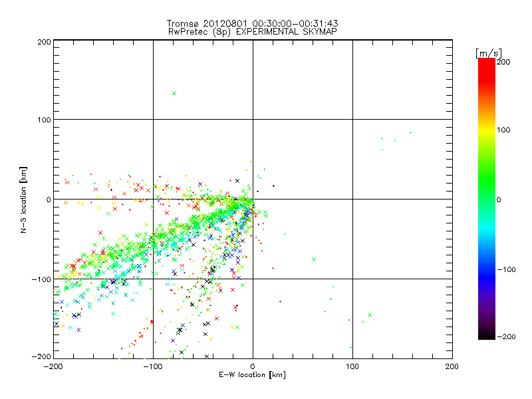Click the '-100' tick label on the N-S axis
Viewport: 532px width, 399px height.
[x=41, y=279]
